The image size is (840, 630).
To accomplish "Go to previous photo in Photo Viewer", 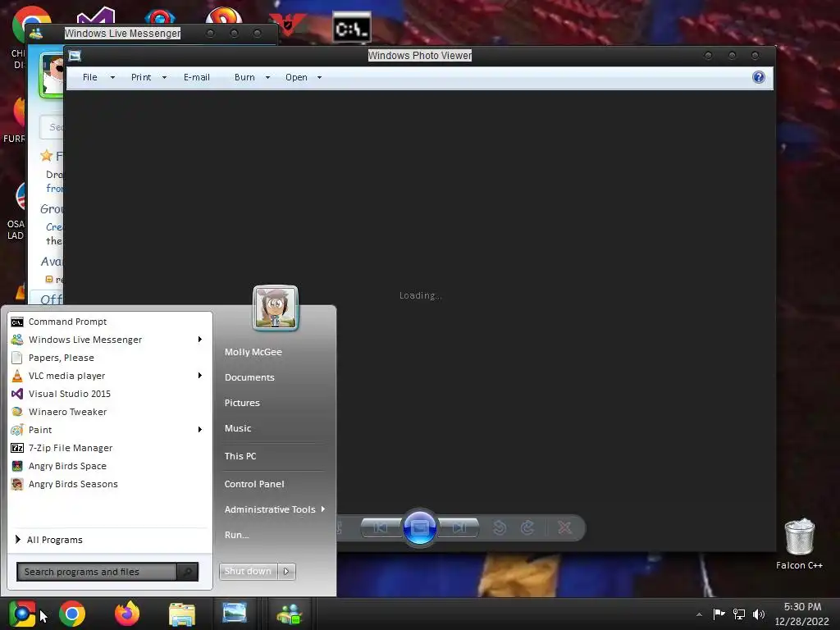I will (381, 527).
